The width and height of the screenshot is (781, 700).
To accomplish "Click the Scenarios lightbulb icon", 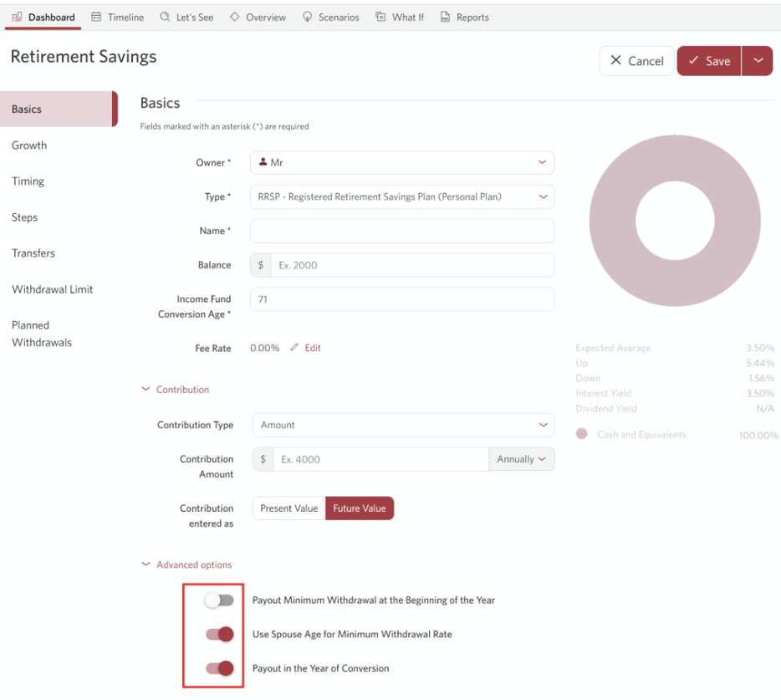I will pyautogui.click(x=308, y=17).
